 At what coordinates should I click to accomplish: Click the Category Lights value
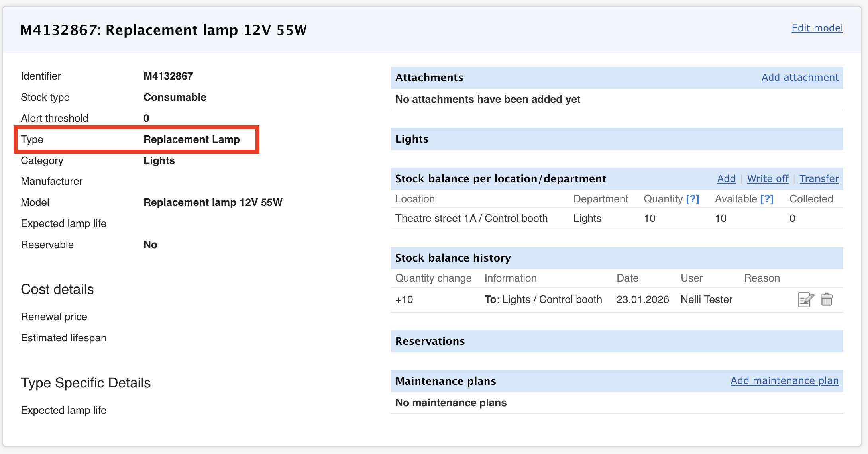[x=159, y=160]
